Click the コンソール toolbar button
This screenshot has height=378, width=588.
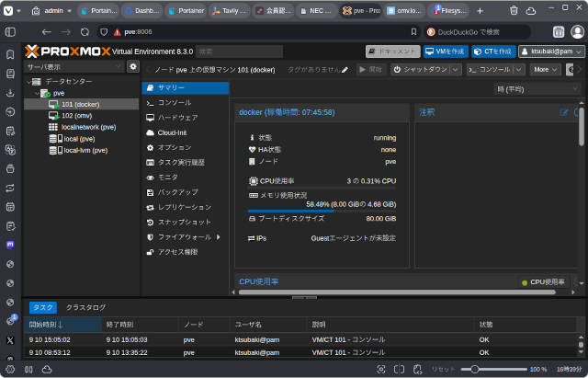tap(491, 70)
